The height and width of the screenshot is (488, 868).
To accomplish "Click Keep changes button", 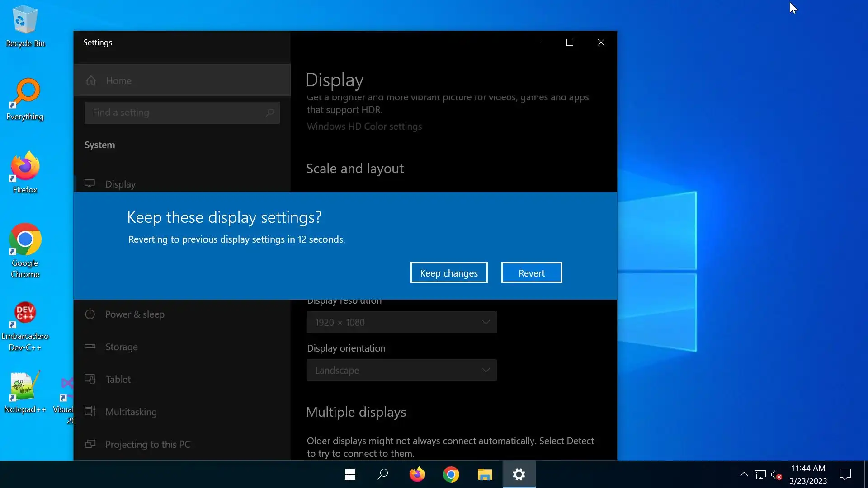I will (448, 273).
